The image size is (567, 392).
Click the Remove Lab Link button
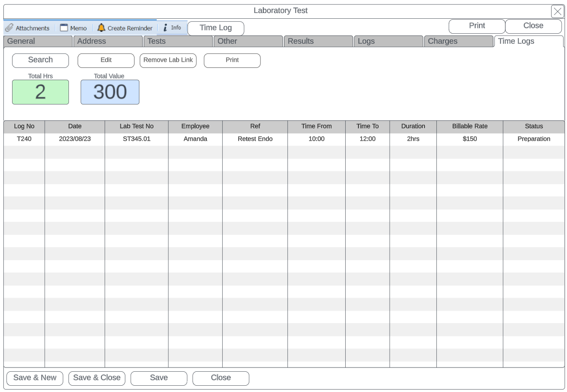pyautogui.click(x=168, y=60)
